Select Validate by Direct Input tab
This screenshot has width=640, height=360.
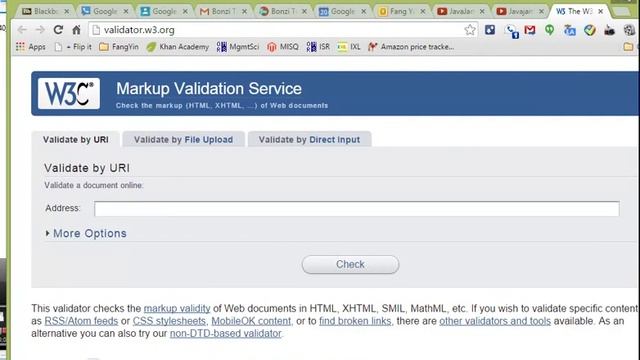click(x=309, y=140)
